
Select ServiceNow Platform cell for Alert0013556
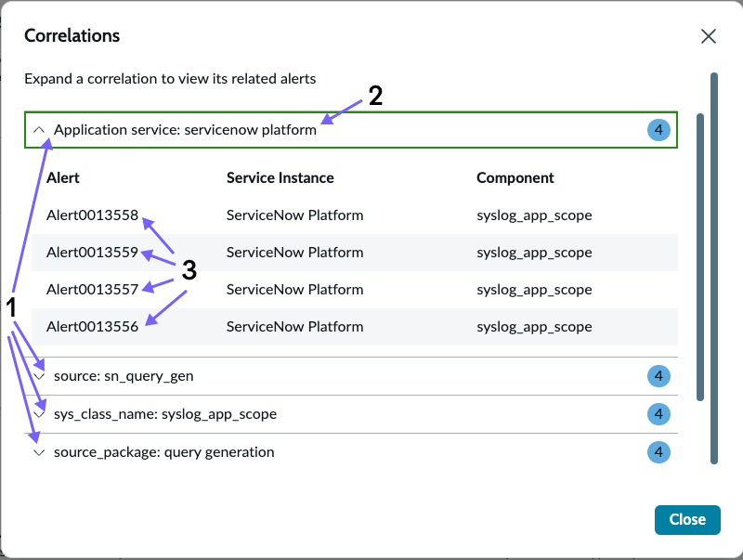[294, 326]
